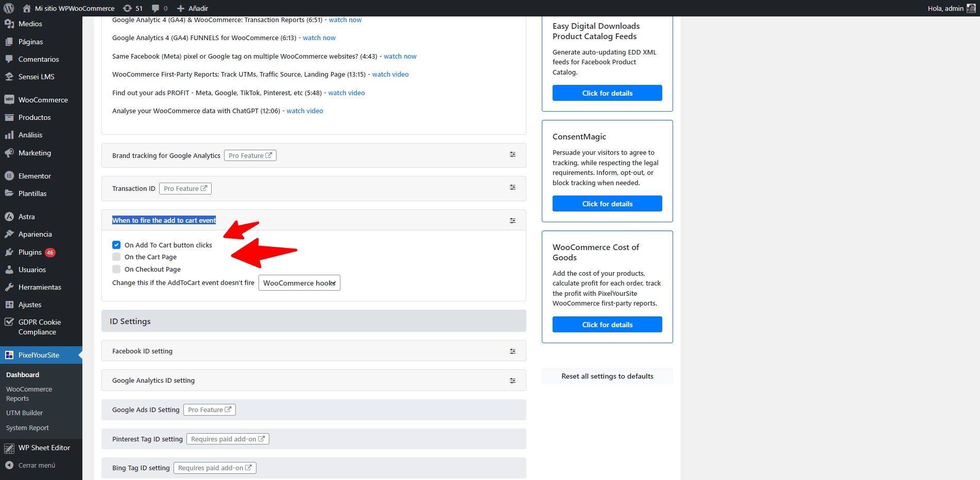The height and width of the screenshot is (480, 980).
Task: Open the UTM Builder submenu item
Action: tap(24, 413)
